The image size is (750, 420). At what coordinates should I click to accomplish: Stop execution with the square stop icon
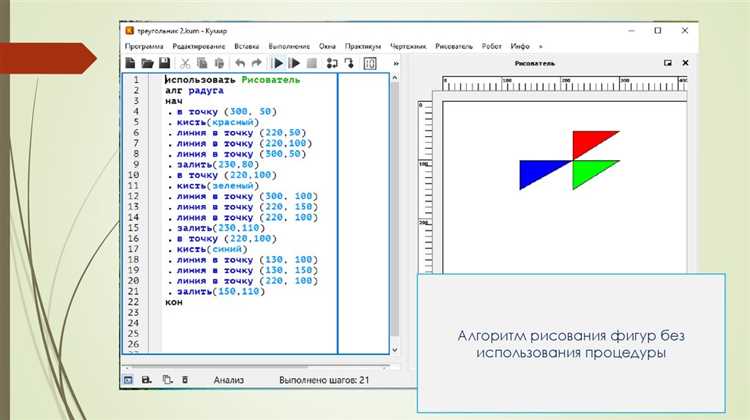click(x=312, y=63)
